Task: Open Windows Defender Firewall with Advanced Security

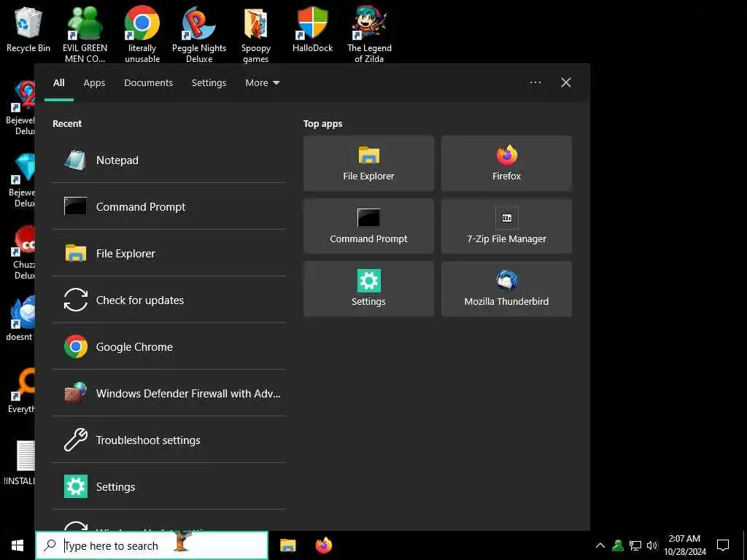Action: coord(169,393)
